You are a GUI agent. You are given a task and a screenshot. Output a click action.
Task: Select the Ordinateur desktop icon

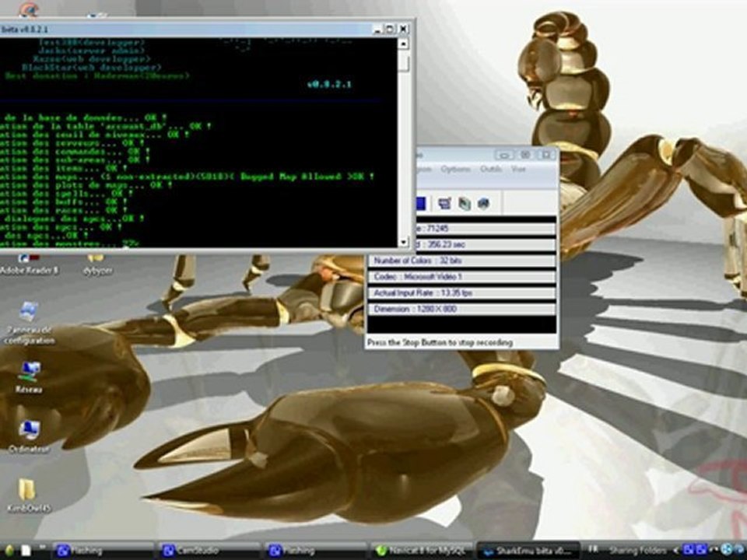coord(29,436)
